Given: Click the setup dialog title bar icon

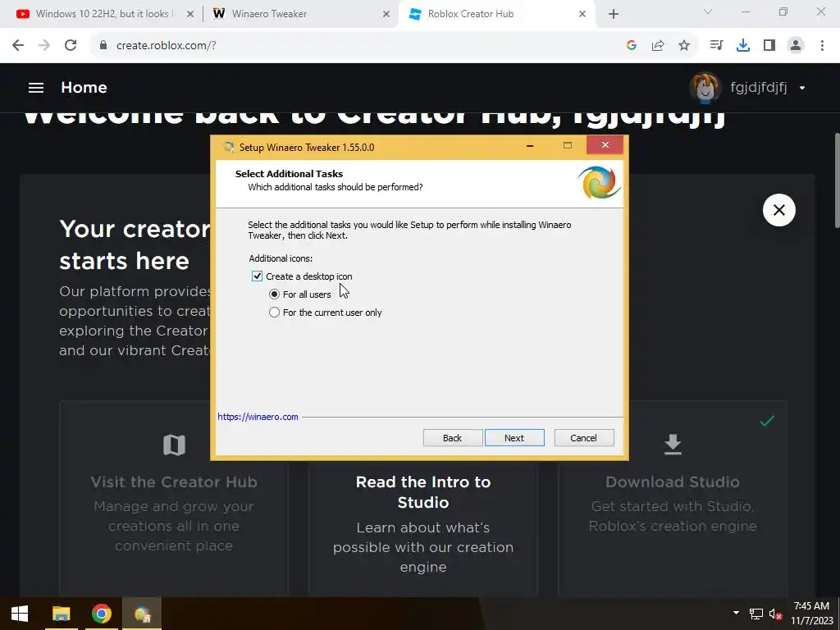Looking at the screenshot, I should click(229, 148).
